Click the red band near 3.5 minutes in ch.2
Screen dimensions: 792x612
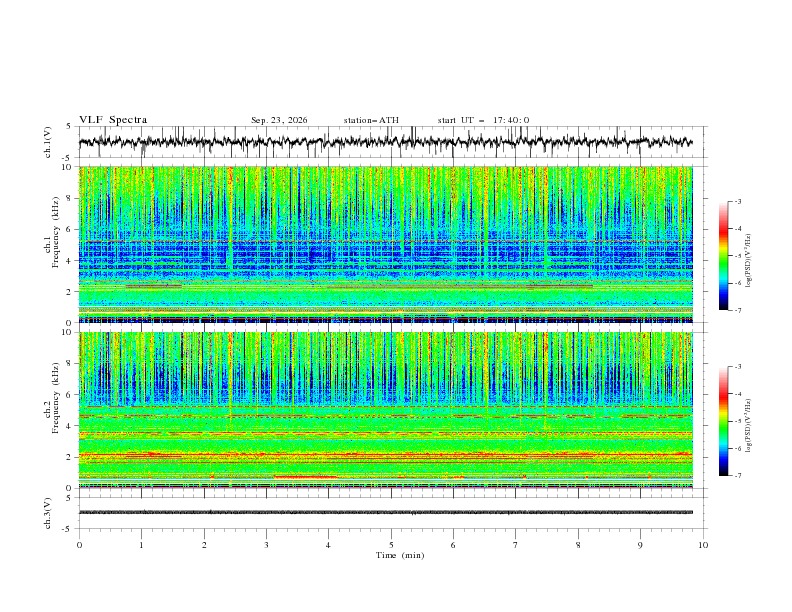coord(306,477)
